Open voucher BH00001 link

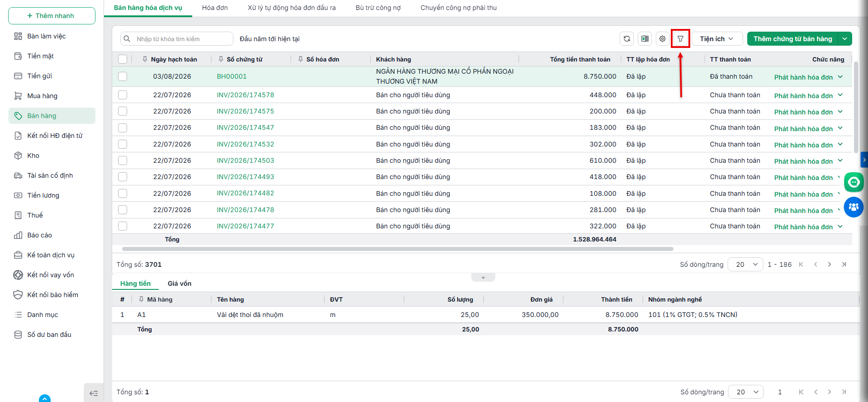click(x=232, y=76)
